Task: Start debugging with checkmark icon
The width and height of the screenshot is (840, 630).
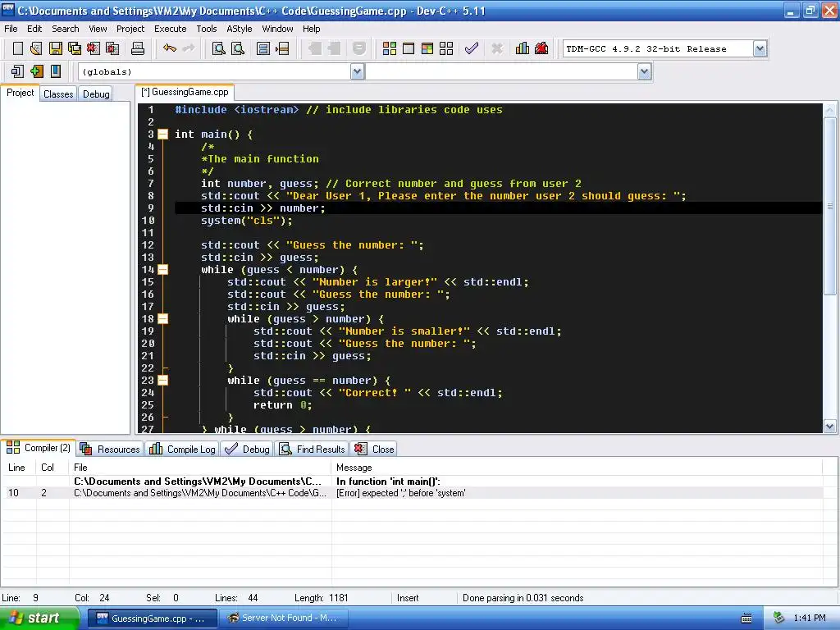Action: [x=472, y=48]
